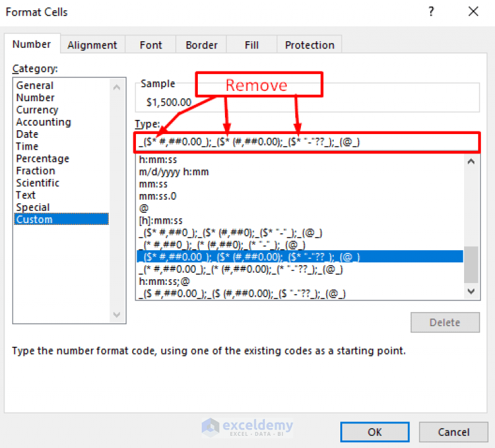The height and width of the screenshot is (448, 495).
Task: Click inside the Type format code field
Action: (x=306, y=142)
